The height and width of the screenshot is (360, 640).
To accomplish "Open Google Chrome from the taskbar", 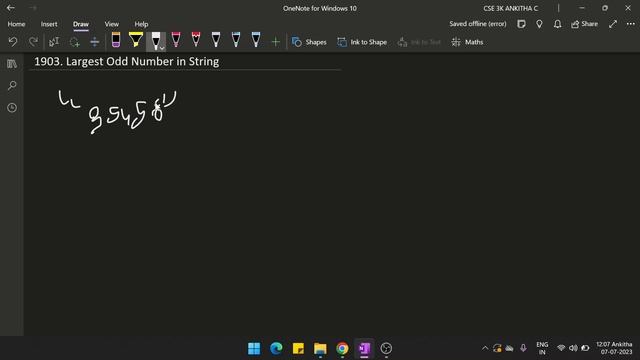I will click(342, 348).
